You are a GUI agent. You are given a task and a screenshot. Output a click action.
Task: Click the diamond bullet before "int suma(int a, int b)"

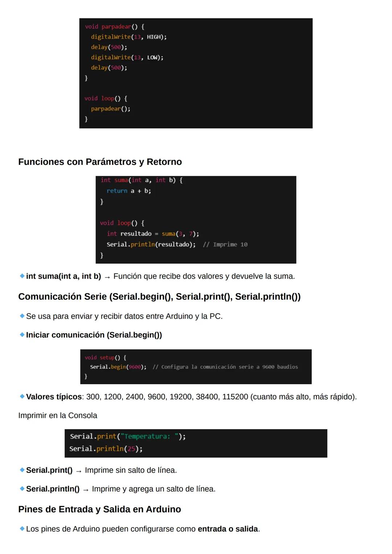[x=22, y=276]
